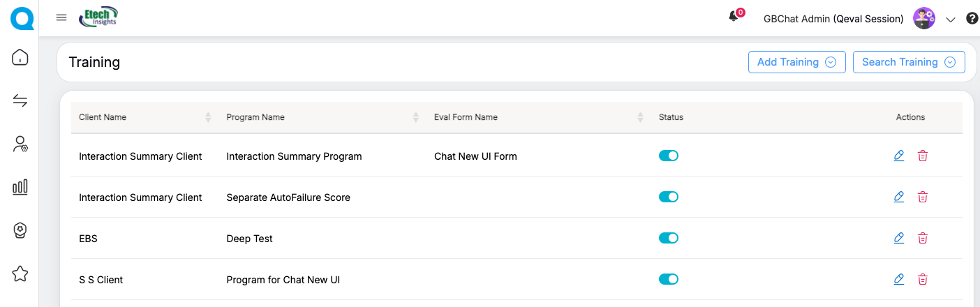Click the Etech Insights logo
The width and height of the screenshot is (980, 307).
click(x=98, y=17)
